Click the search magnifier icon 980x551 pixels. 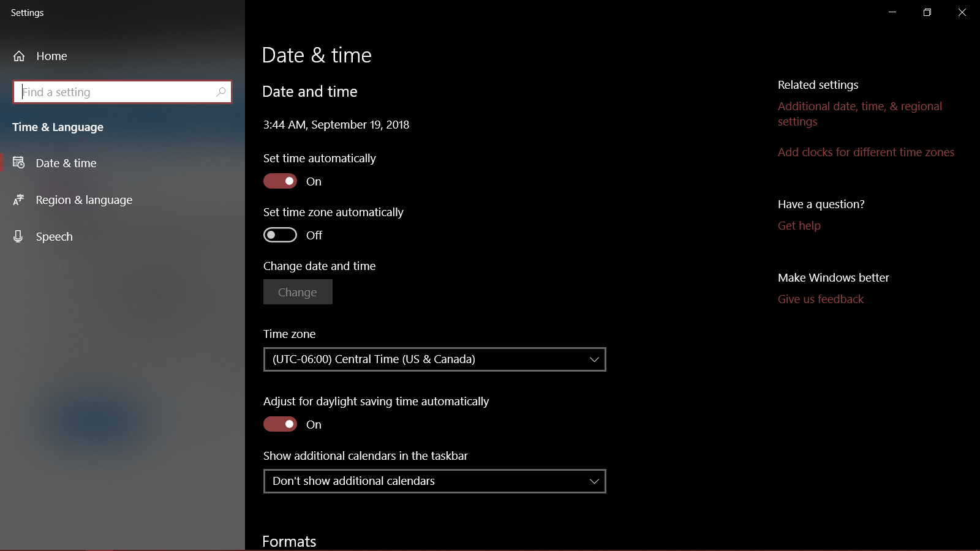(x=221, y=92)
